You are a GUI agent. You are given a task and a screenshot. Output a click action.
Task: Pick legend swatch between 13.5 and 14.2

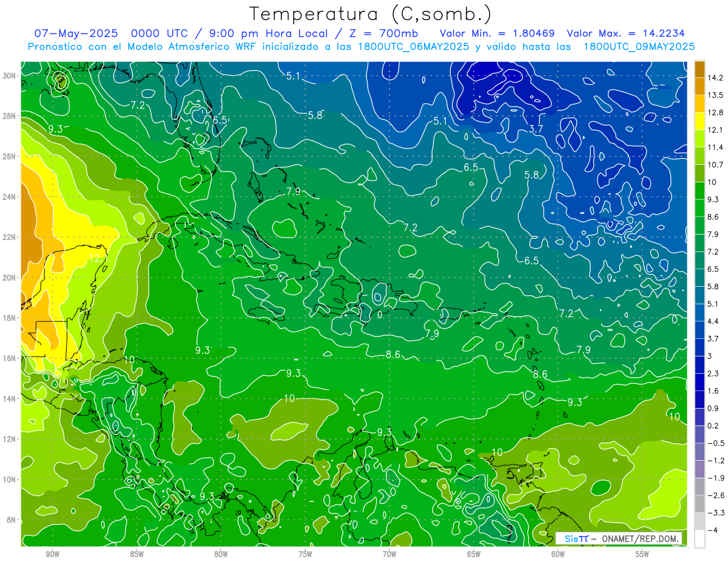tap(699, 86)
